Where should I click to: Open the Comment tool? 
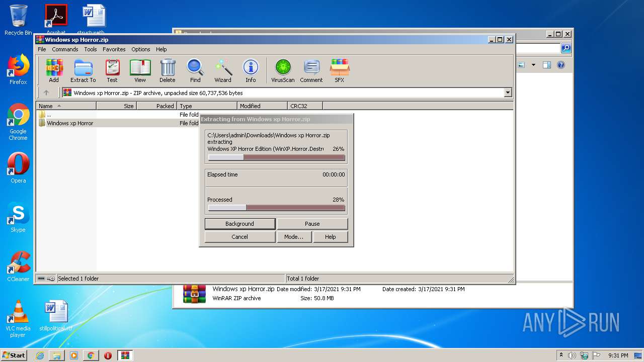(311, 70)
